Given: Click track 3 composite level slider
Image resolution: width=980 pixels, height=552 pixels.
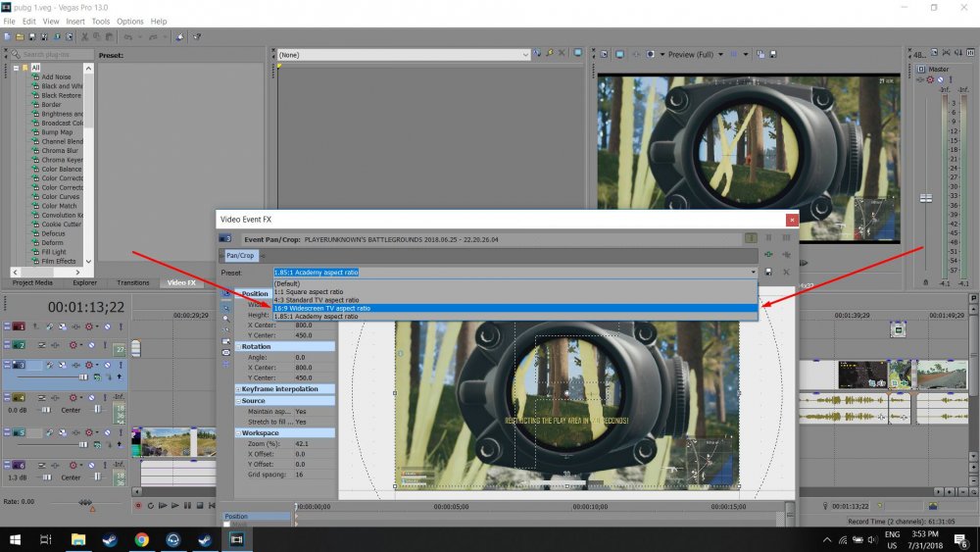Looking at the screenshot, I should tap(83, 376).
